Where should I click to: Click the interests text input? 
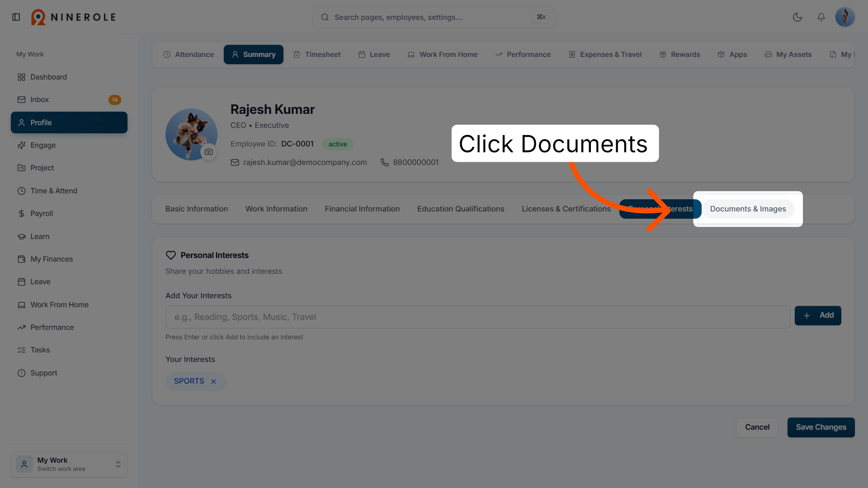477,317
